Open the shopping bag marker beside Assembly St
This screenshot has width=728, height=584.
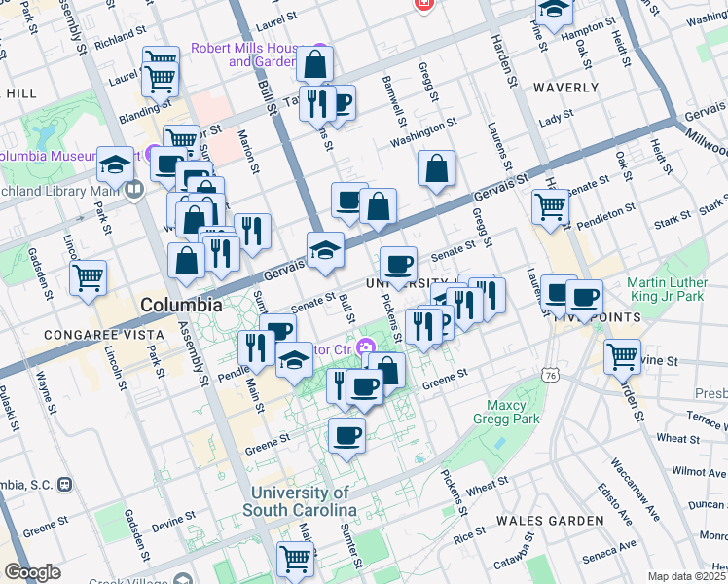186,262
